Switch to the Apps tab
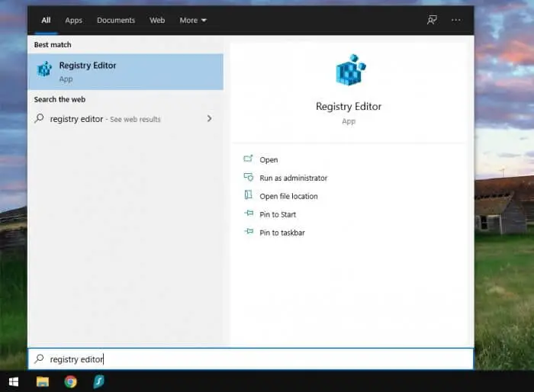Image resolution: width=534 pixels, height=392 pixels. (73, 20)
